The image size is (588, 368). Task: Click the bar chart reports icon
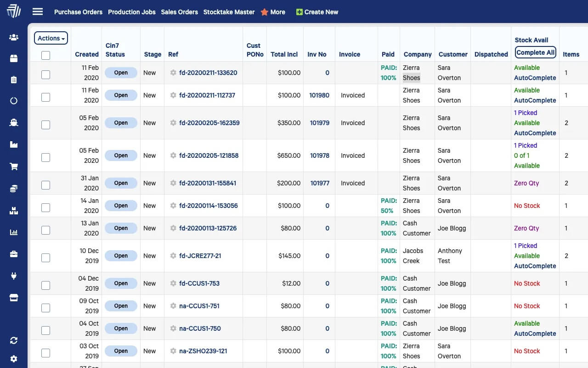click(14, 232)
